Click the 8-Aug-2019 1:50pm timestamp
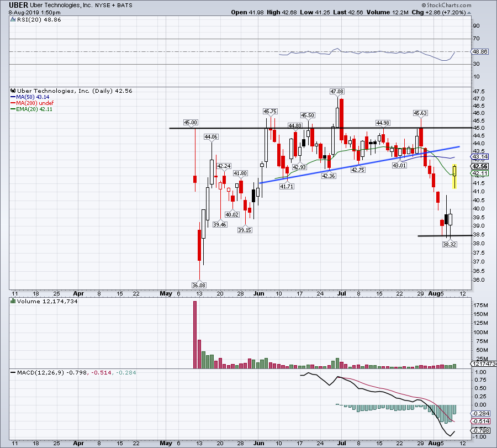The height and width of the screenshot is (448, 497). coord(35,13)
